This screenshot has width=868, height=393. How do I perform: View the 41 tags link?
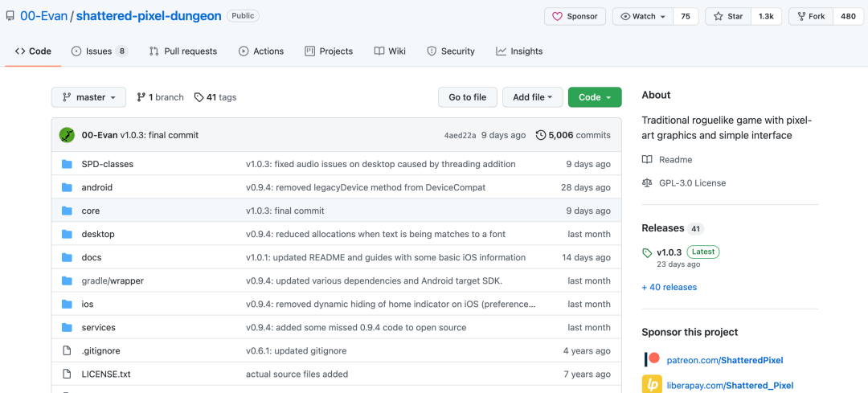[x=215, y=97]
